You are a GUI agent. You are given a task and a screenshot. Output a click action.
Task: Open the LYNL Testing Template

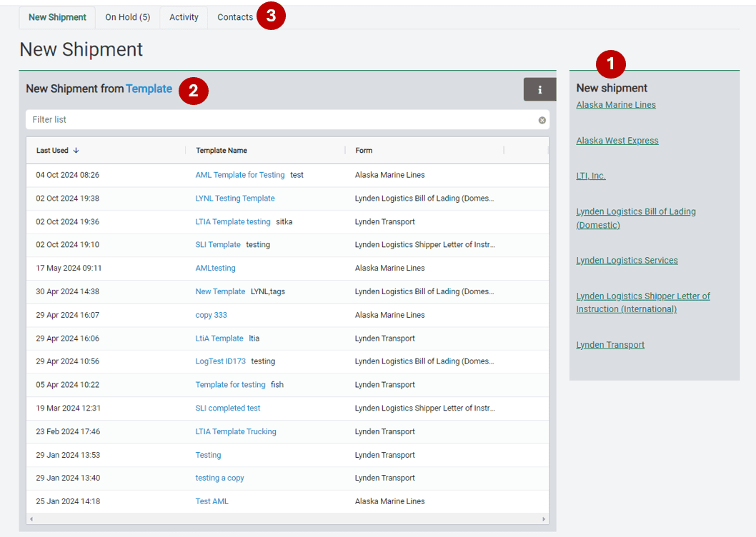tap(235, 198)
